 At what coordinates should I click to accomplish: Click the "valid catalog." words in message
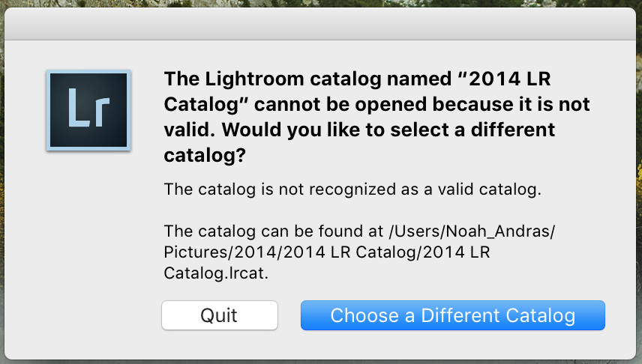click(x=496, y=189)
